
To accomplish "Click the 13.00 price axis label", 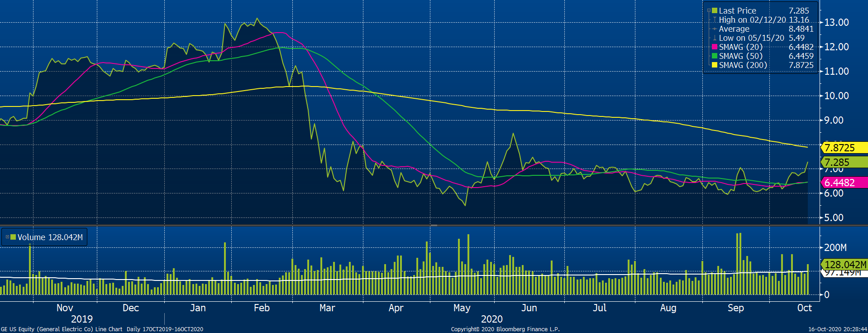I will click(836, 22).
